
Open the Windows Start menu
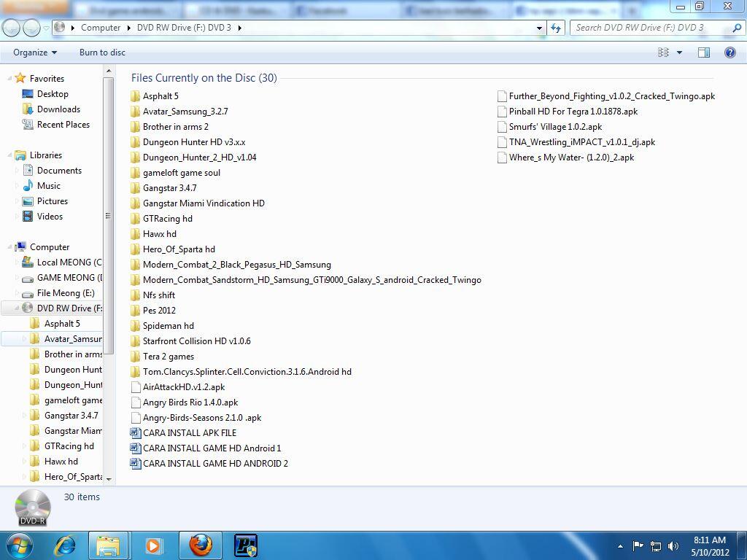coord(19,545)
